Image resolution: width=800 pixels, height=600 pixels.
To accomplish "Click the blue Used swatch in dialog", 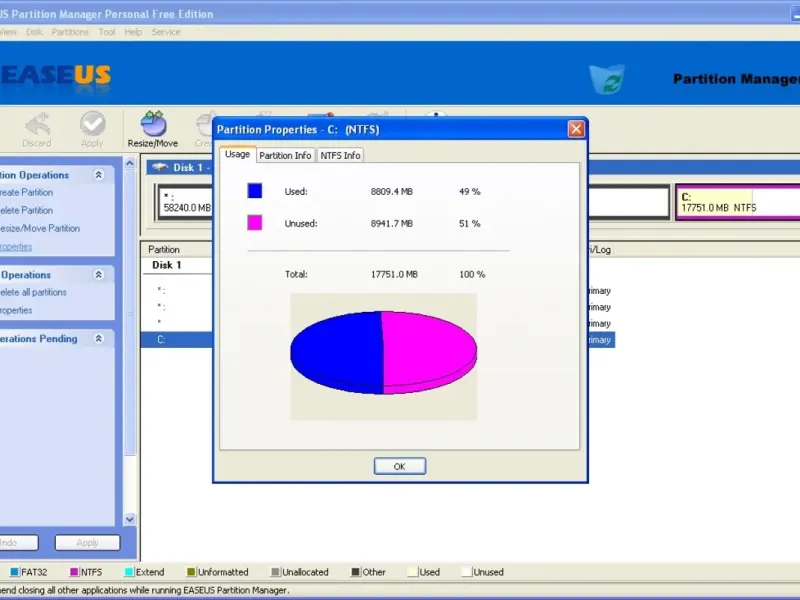I will pyautogui.click(x=255, y=191).
